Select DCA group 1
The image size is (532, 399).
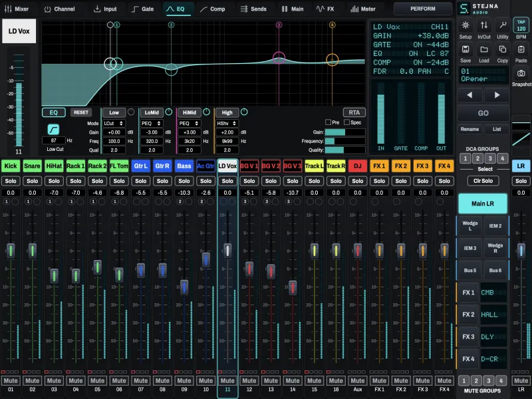pos(465,158)
